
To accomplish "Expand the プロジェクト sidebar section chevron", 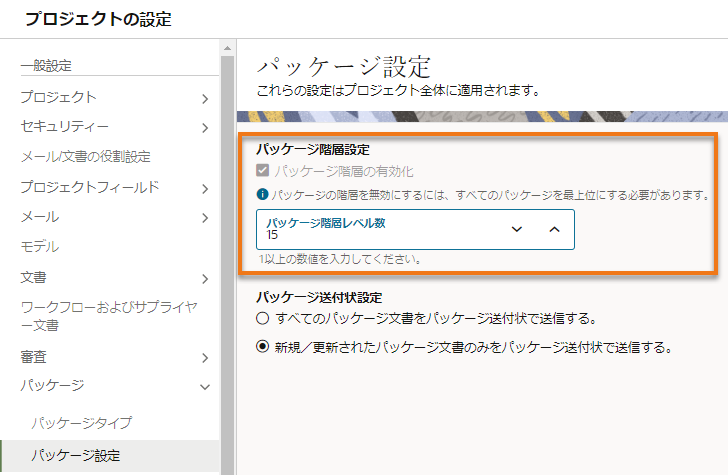I will pos(205,98).
